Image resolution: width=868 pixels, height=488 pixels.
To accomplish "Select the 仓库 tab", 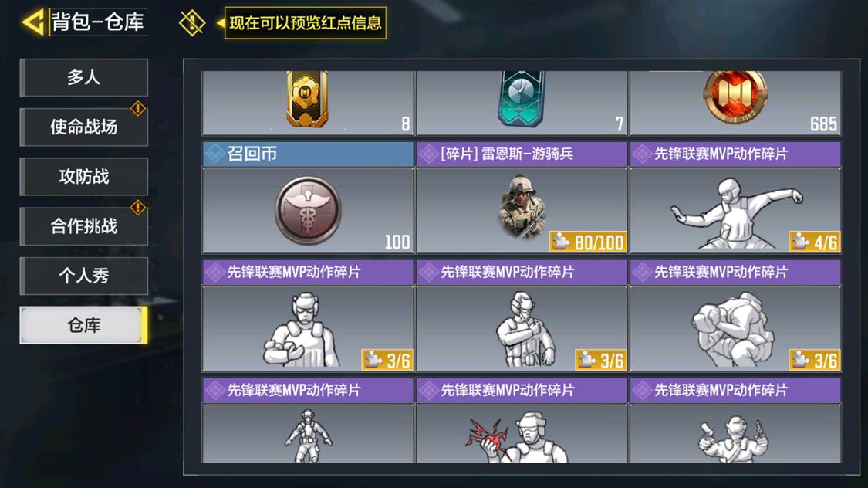I will (x=83, y=325).
